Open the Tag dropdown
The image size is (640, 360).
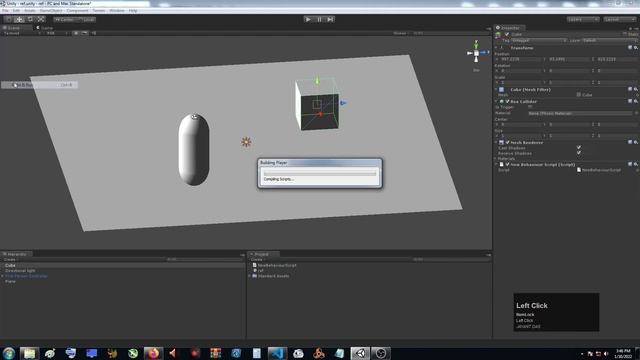tap(539, 41)
